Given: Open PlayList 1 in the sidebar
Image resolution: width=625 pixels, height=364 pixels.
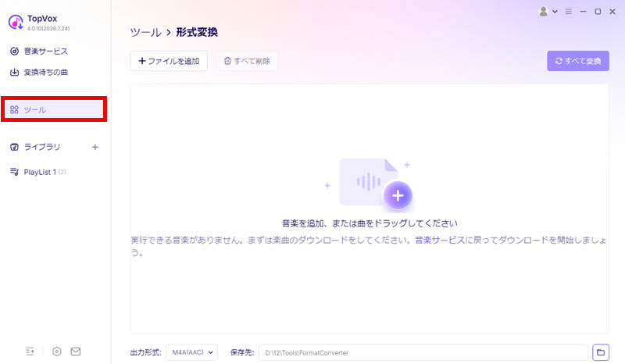Looking at the screenshot, I should click(x=37, y=172).
